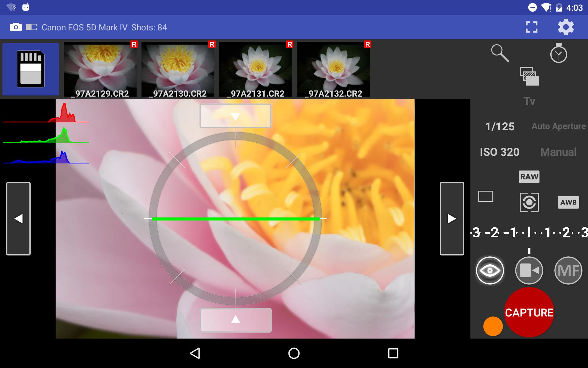Enter fullscreen view with brackets icon

point(531,27)
